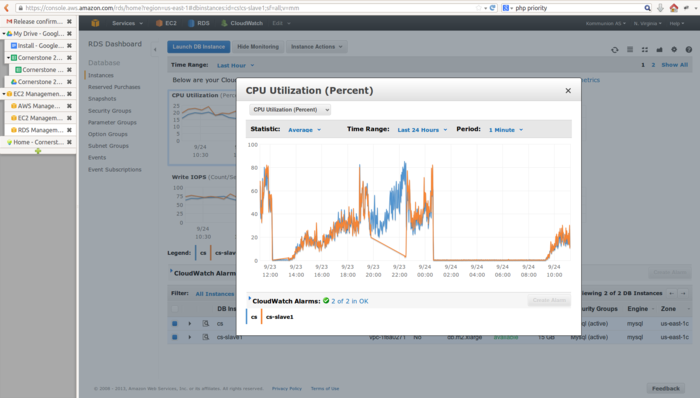Image resolution: width=700 pixels, height=398 pixels.
Task: Open RDS console settings gear
Action: (x=674, y=50)
